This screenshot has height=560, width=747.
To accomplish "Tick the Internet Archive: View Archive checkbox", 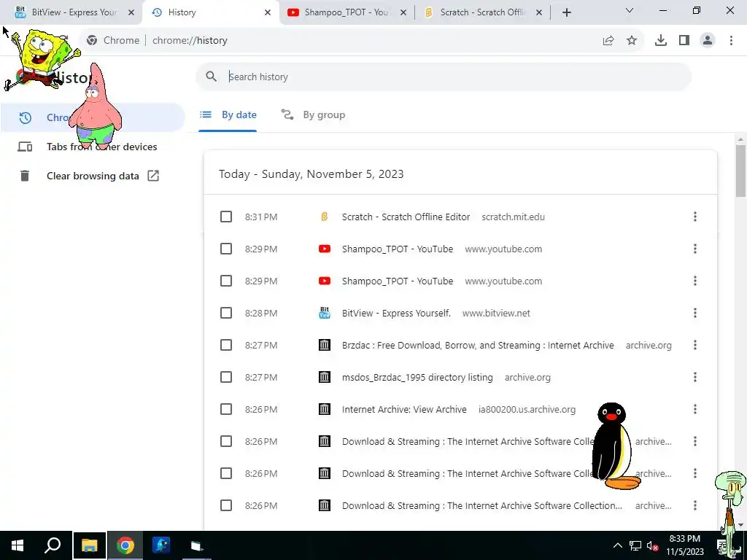I will point(226,409).
